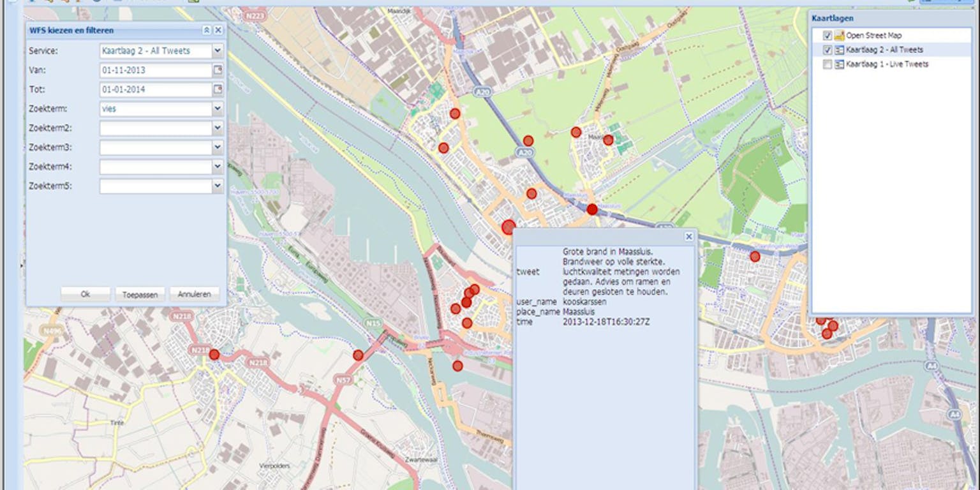
Task: Enable Kaartlaag 1 - Live Tweets checkbox
Action: coord(828,64)
